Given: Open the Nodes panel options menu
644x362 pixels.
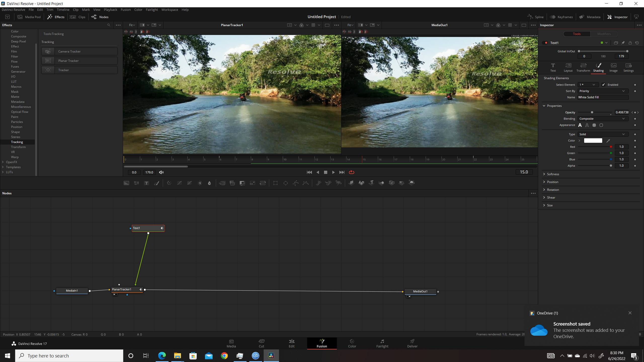Looking at the screenshot, I should click(x=533, y=193).
